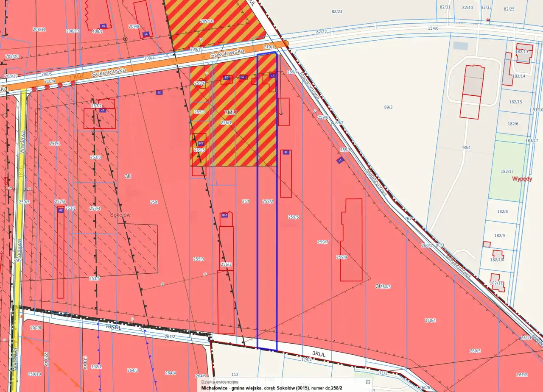Close the Działka ewidencyjna info popup

368,381
